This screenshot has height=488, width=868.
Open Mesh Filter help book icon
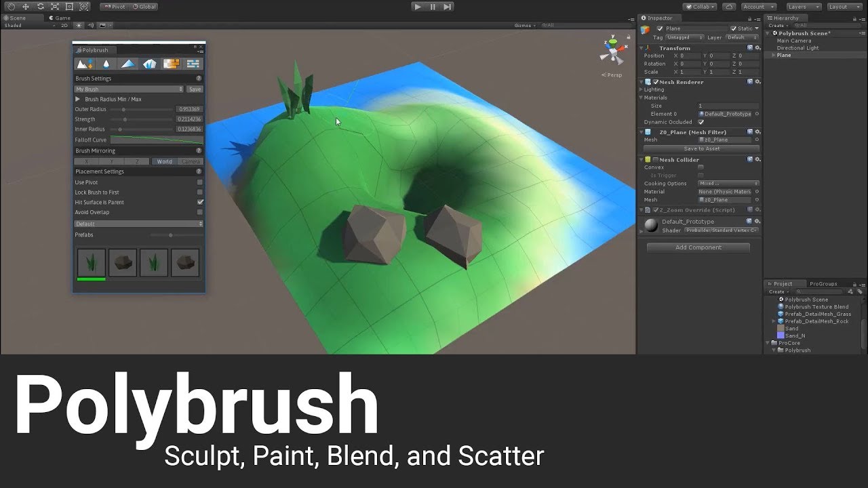pyautogui.click(x=750, y=132)
